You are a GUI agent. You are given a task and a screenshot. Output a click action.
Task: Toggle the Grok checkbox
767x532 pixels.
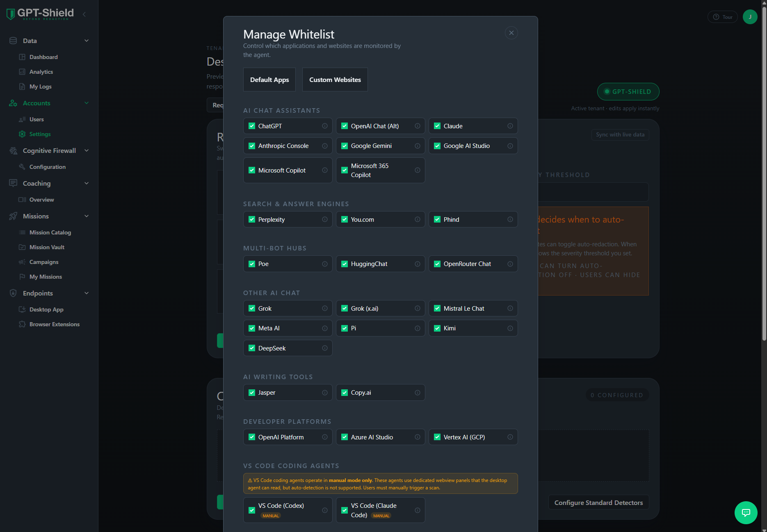[252, 308]
